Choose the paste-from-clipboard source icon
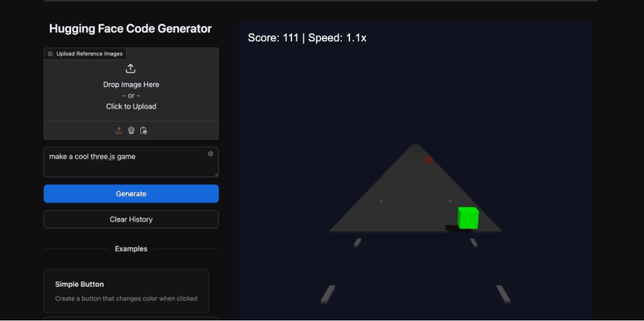The image size is (644, 321). 143,131
